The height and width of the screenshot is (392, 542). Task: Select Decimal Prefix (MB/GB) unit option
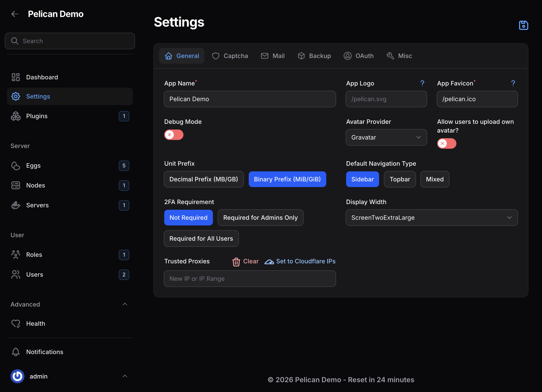204,179
